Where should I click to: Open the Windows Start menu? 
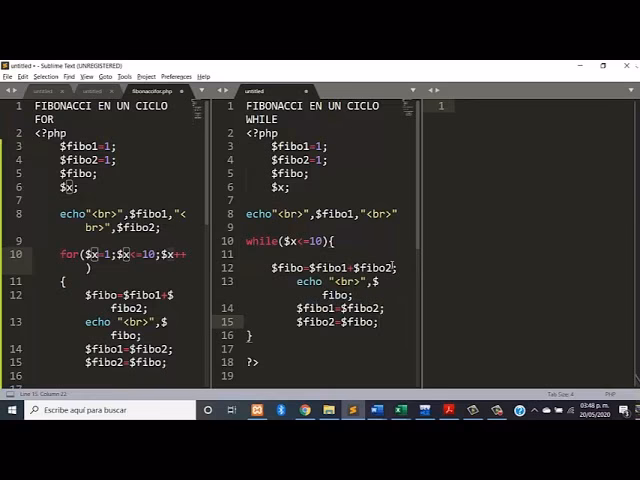[12, 410]
